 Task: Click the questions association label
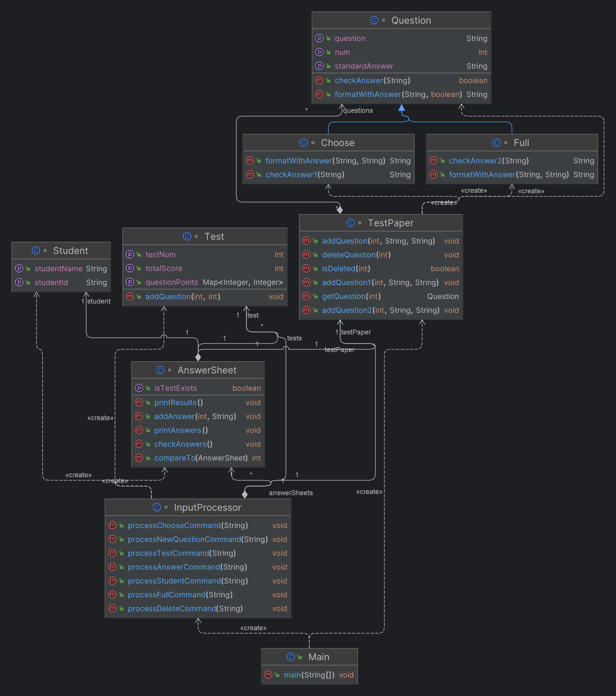pos(358,110)
